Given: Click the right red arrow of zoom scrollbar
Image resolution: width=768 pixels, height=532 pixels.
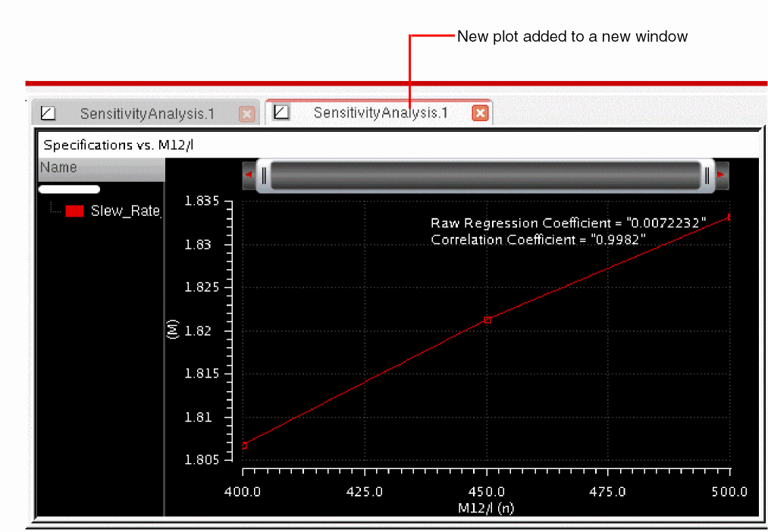Looking at the screenshot, I should tap(721, 175).
